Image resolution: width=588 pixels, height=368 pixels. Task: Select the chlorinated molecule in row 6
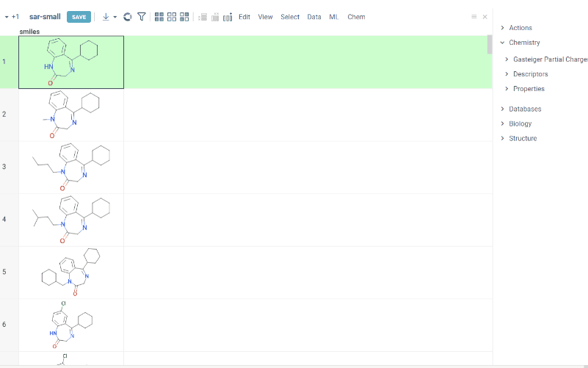[71, 325]
